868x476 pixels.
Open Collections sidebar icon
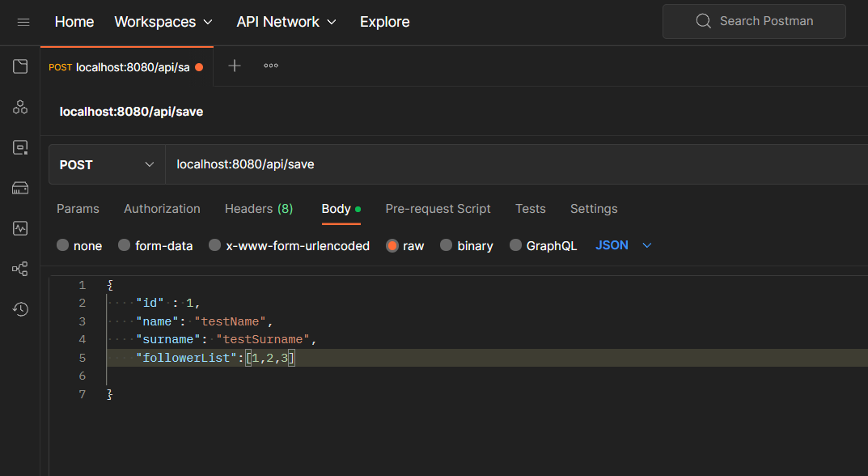pyautogui.click(x=20, y=66)
